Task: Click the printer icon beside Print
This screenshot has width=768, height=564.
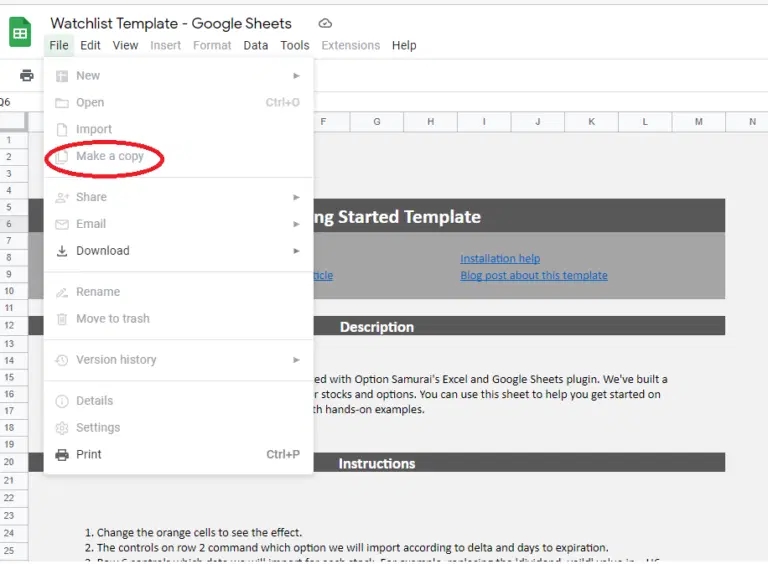Action: (x=62, y=455)
